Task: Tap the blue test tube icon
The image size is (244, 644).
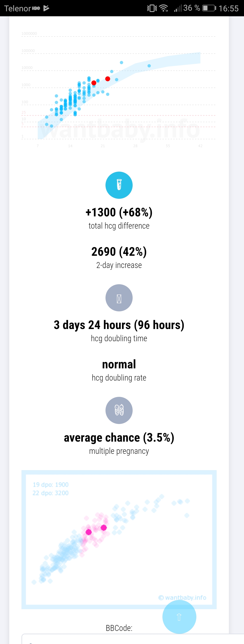Action: pyautogui.click(x=119, y=185)
